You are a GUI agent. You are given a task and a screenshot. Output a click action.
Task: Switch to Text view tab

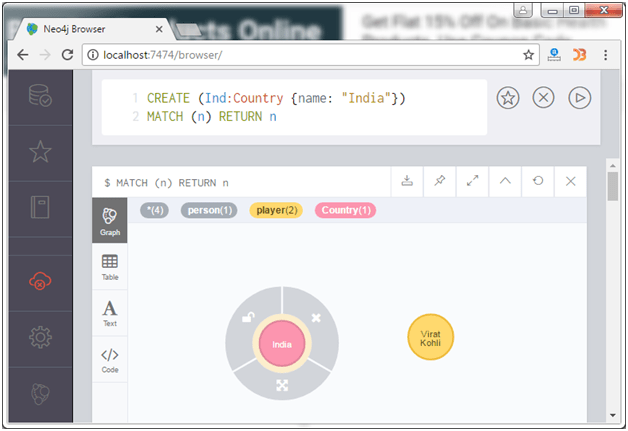[110, 313]
